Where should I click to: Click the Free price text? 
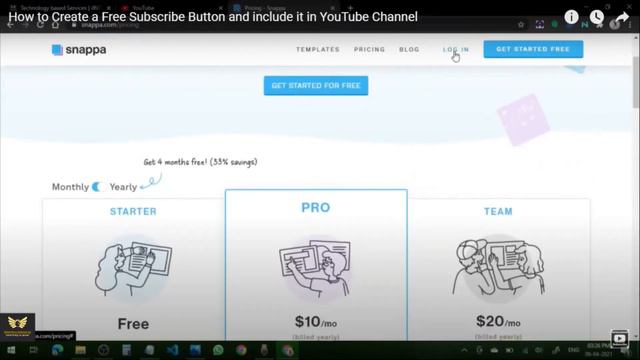click(133, 324)
